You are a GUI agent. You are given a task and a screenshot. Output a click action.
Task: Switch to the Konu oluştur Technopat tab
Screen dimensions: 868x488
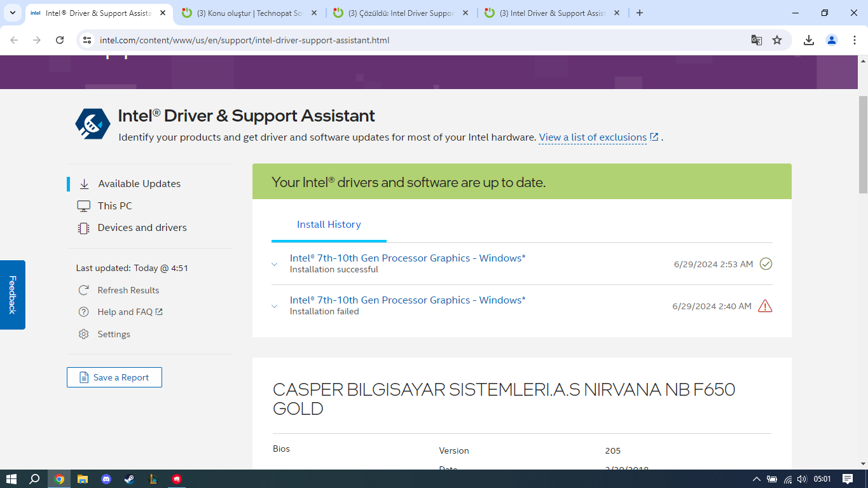249,13
